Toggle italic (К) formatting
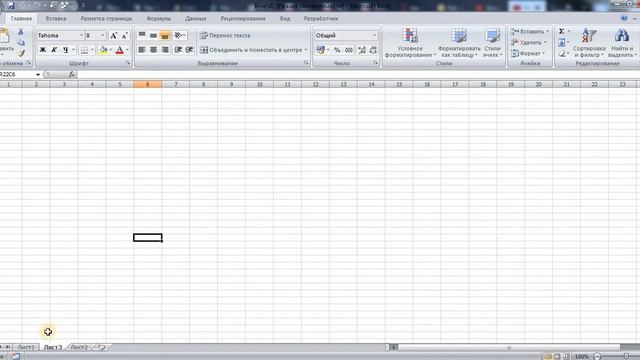The height and width of the screenshot is (360, 640). (54, 50)
